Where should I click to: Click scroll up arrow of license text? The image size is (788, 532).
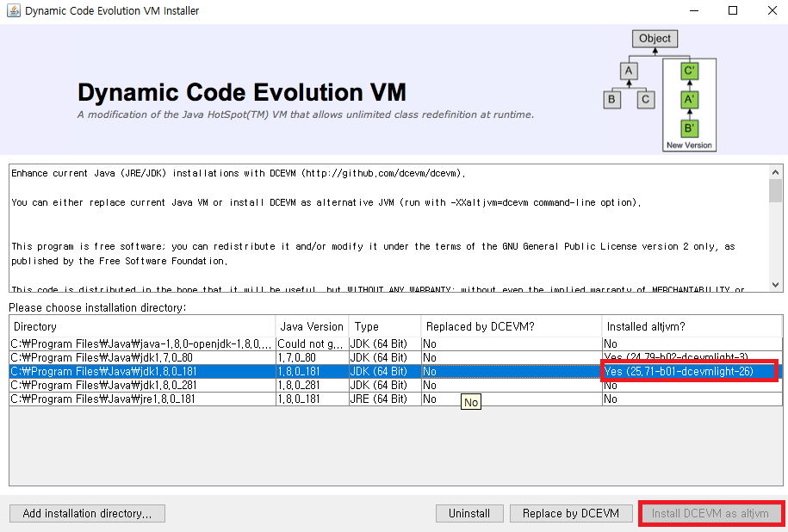tap(775, 172)
